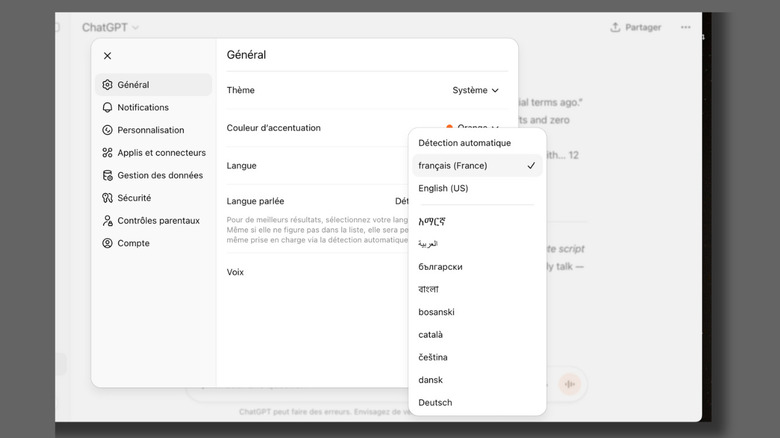
Task: Click the Compte profile icon
Action: [108, 243]
